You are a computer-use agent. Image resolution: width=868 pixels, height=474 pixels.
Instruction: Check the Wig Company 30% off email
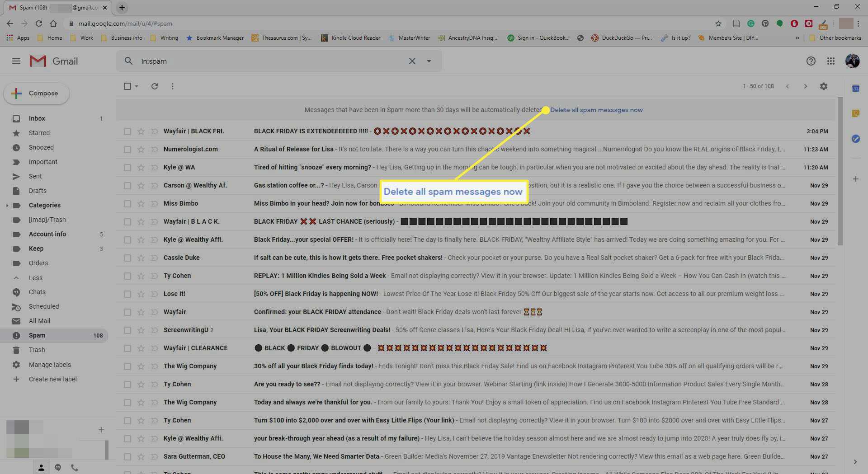[x=127, y=366]
